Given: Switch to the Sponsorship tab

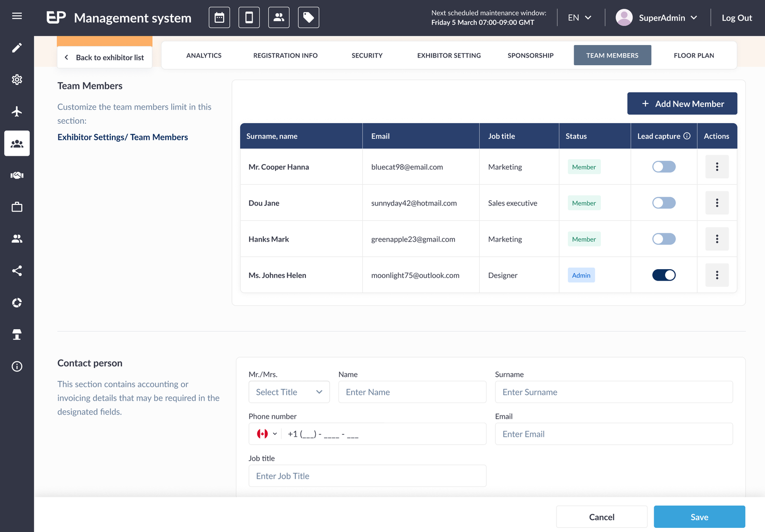Looking at the screenshot, I should click(x=531, y=55).
